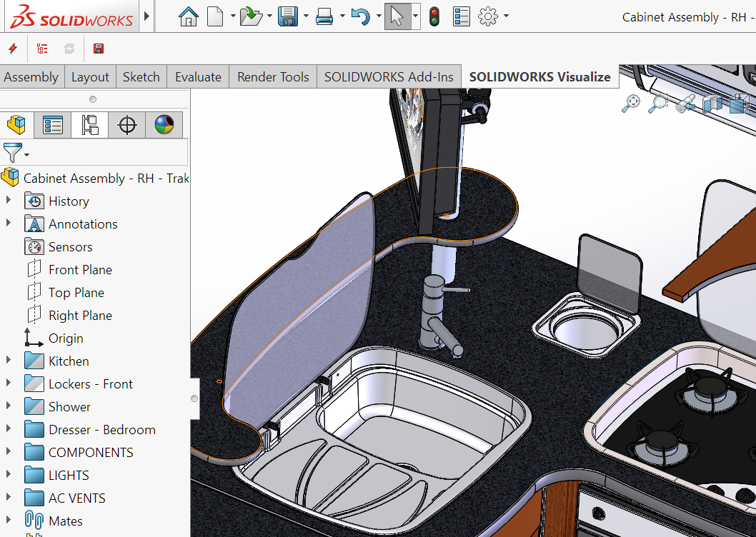Click the Rebuild traffic light icon

(x=434, y=16)
